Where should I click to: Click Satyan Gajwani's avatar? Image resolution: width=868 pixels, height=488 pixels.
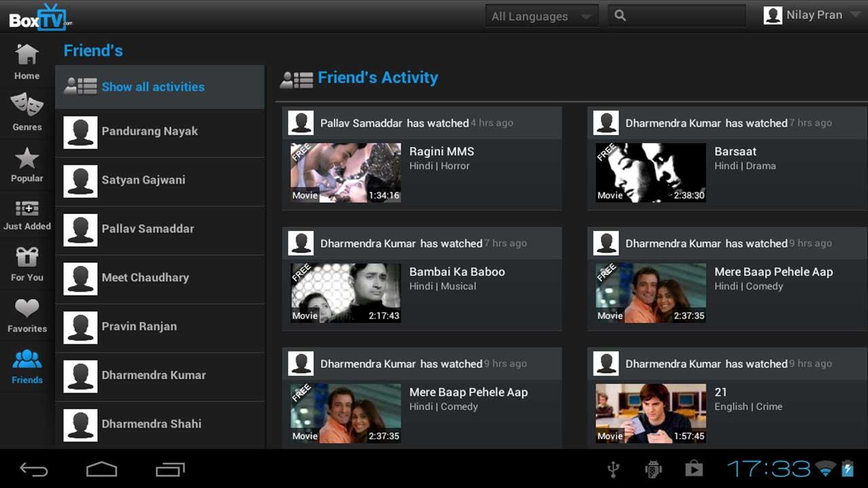tap(81, 181)
